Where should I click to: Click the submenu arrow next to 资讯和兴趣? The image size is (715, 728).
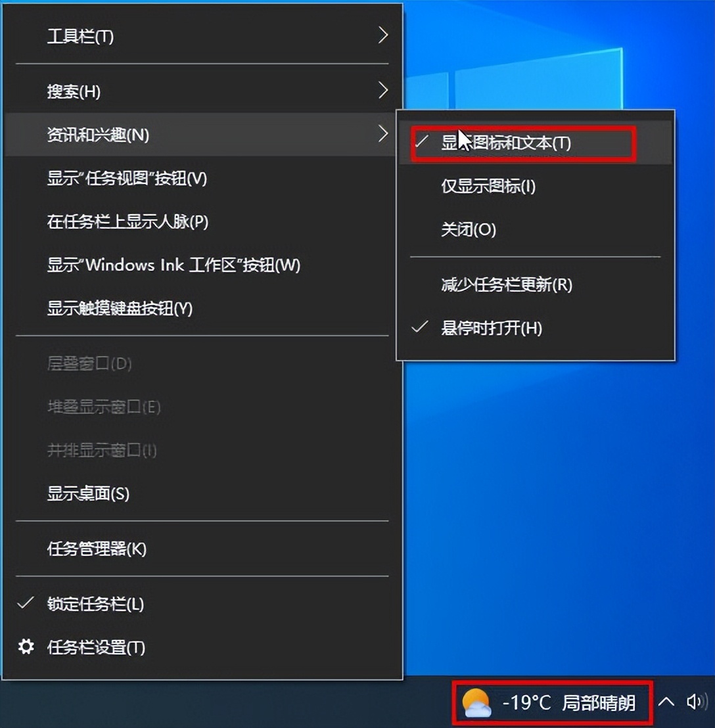click(x=383, y=135)
